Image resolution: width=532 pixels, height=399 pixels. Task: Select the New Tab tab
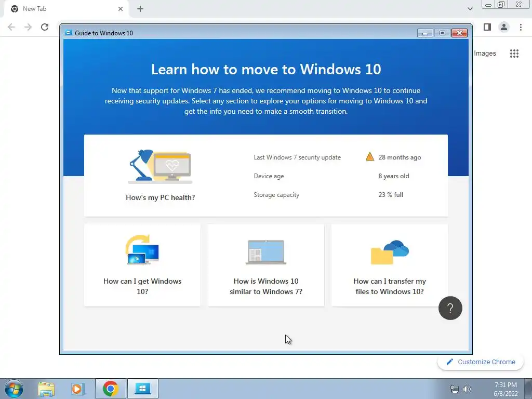[66, 9]
